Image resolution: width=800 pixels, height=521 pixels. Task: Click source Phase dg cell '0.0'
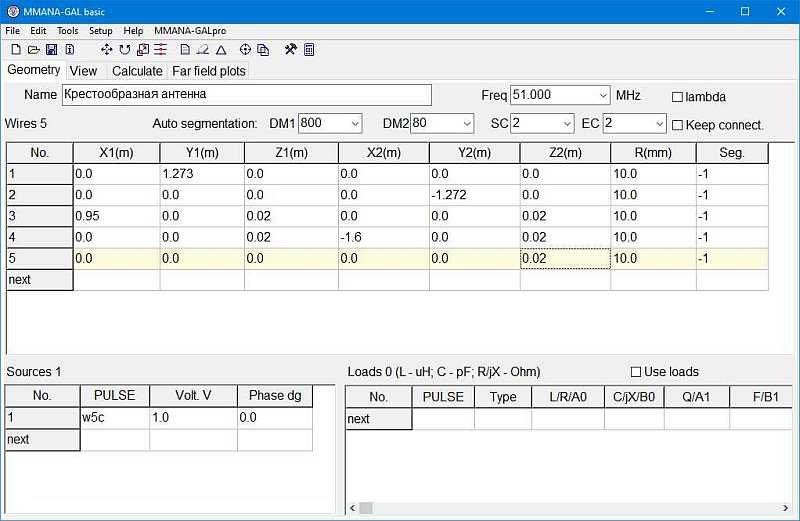pyautogui.click(x=275, y=417)
